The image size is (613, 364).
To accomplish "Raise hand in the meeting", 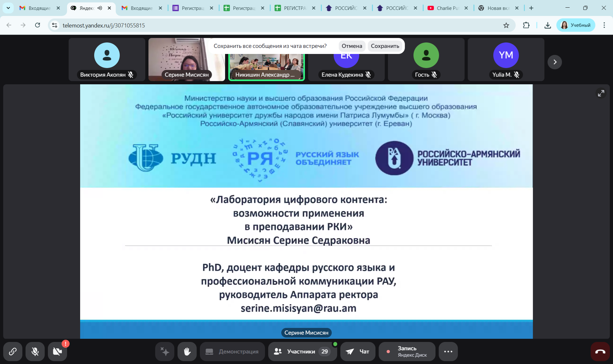I will pyautogui.click(x=187, y=352).
